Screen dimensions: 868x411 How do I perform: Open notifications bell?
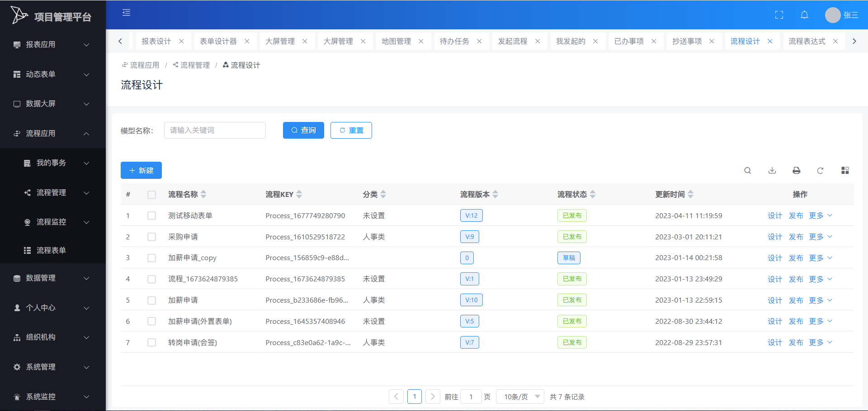(x=804, y=15)
